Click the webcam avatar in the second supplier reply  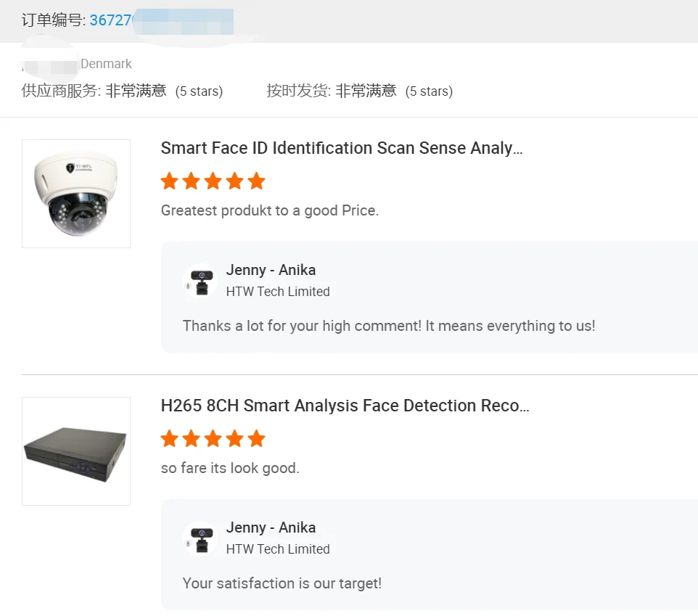pos(200,539)
